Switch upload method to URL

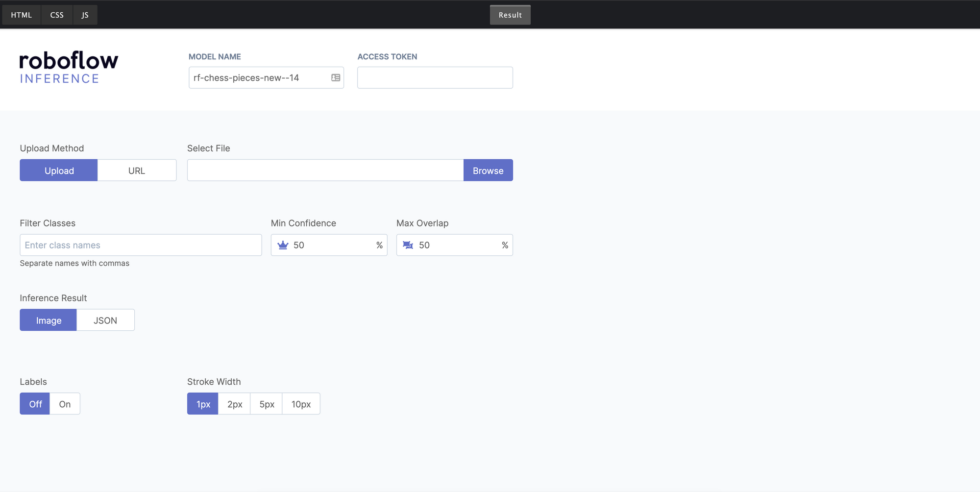(x=137, y=170)
